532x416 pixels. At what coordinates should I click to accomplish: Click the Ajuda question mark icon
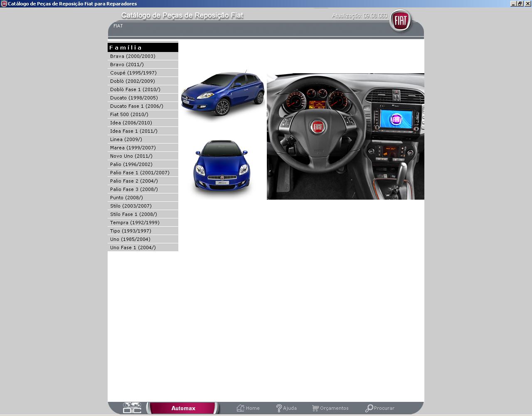point(279,408)
